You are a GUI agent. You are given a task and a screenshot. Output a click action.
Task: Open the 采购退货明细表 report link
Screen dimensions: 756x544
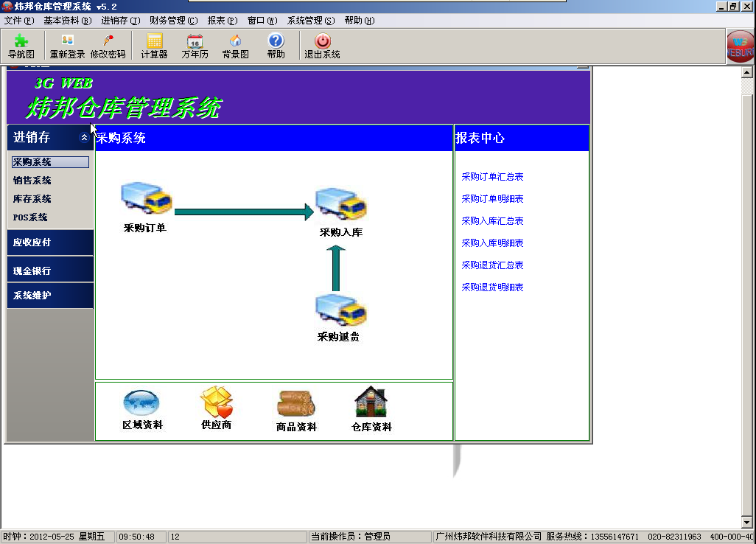pyautogui.click(x=492, y=287)
